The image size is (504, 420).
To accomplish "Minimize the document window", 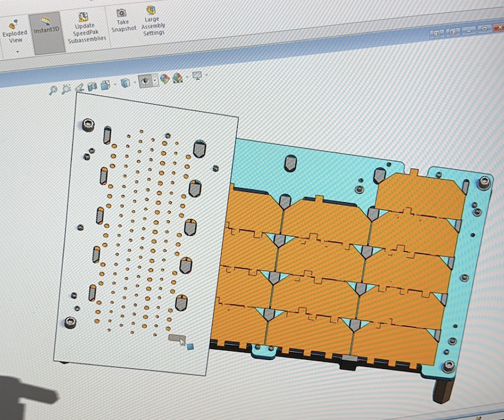I will pyautogui.click(x=468, y=30).
